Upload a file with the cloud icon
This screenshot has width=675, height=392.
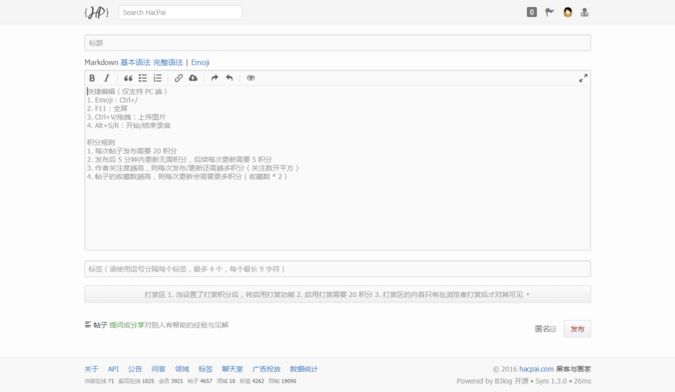[193, 78]
